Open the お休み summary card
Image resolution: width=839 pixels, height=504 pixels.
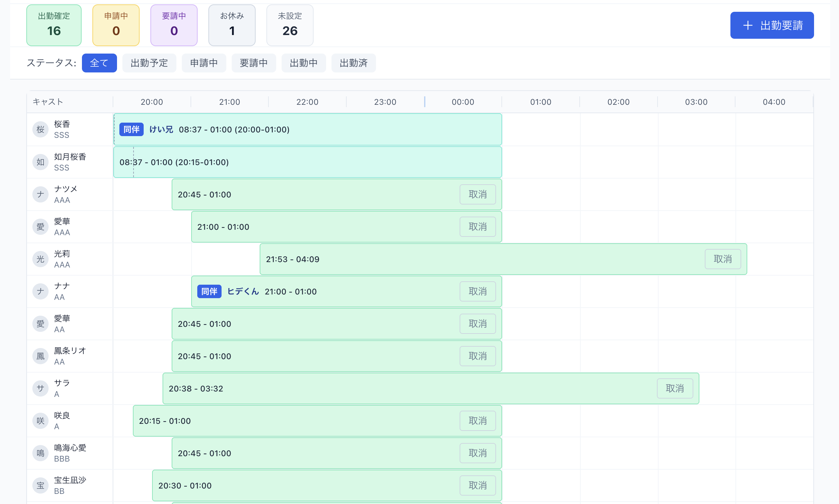(232, 25)
